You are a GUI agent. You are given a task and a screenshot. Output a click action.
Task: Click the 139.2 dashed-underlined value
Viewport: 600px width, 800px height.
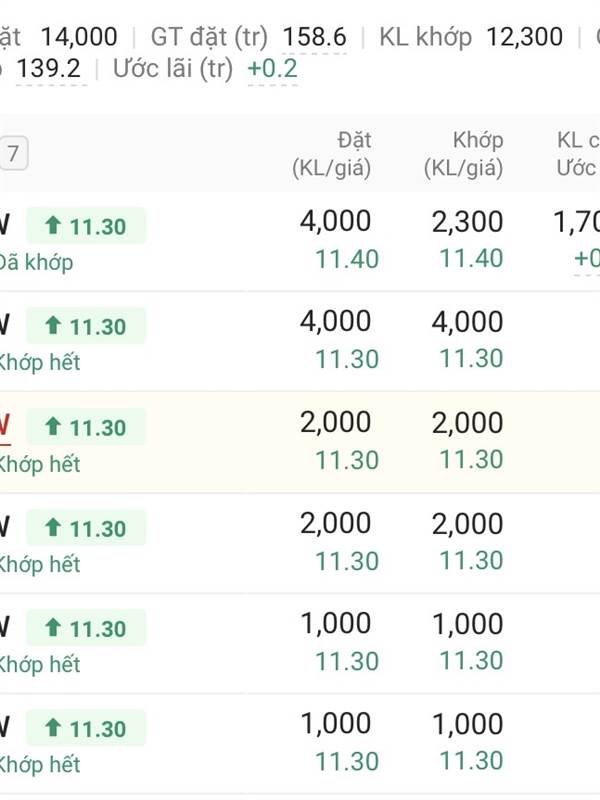(49, 69)
